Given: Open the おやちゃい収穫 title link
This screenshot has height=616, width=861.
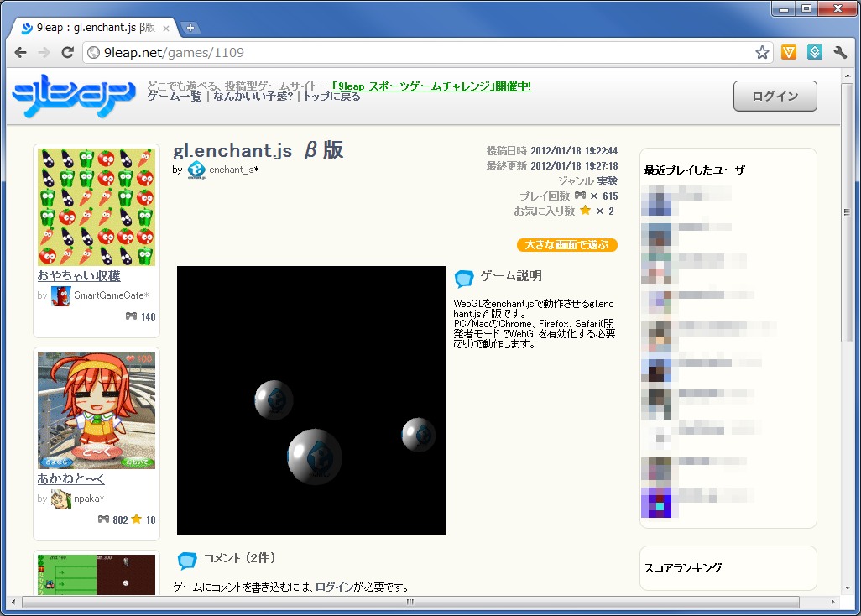Looking at the screenshot, I should [79, 275].
